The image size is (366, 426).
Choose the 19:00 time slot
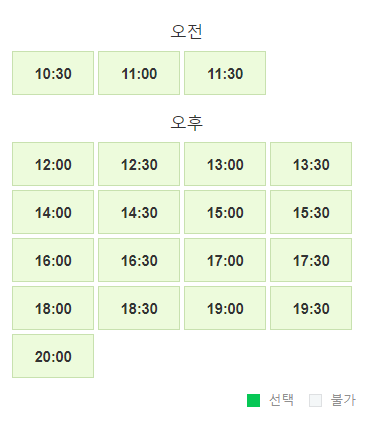tap(225, 308)
